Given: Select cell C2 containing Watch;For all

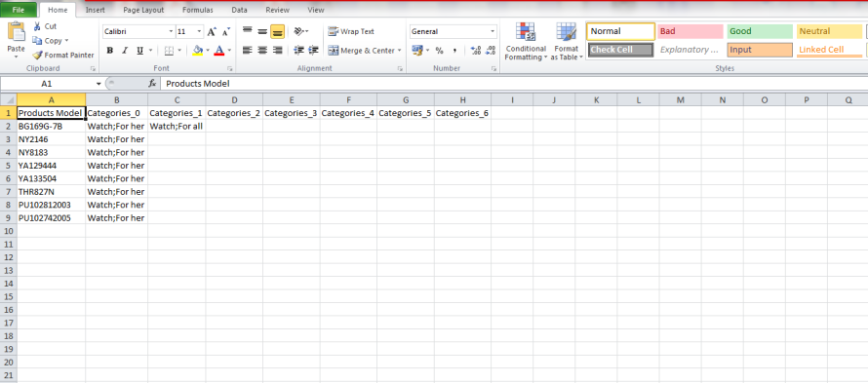Looking at the screenshot, I should pos(177,126).
